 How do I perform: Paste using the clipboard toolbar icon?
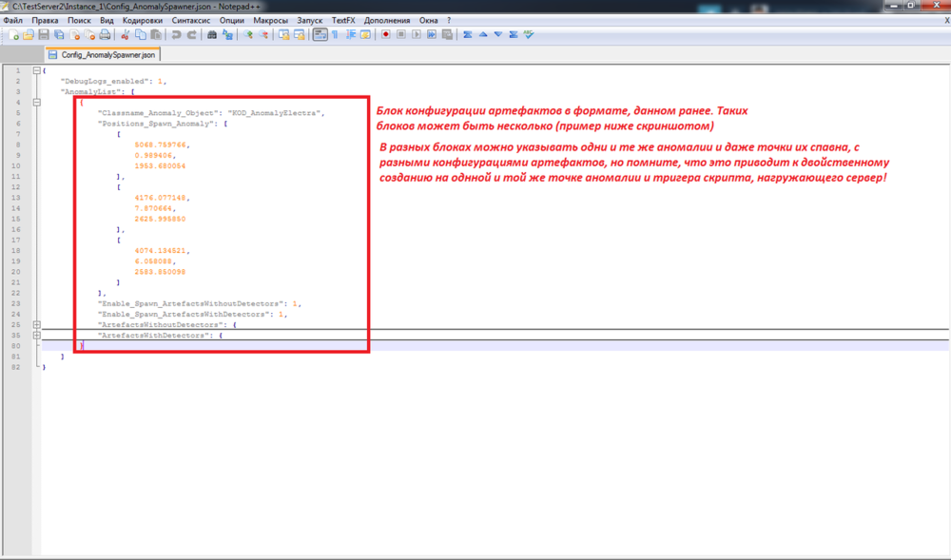click(155, 35)
